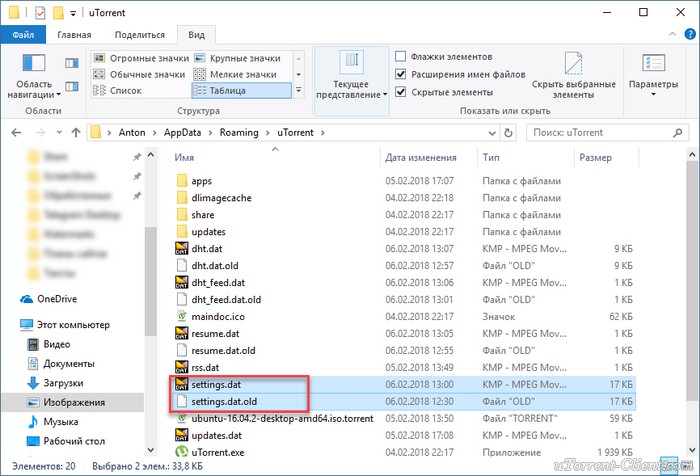Viewport: 700px width, 476px height.
Task: Go up one folder level
Action: click(76, 133)
